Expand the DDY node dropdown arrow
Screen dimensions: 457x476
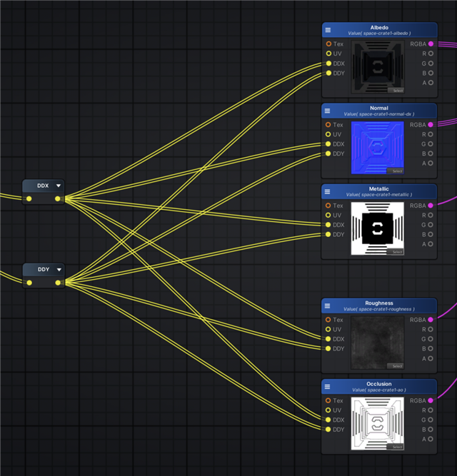(x=59, y=270)
